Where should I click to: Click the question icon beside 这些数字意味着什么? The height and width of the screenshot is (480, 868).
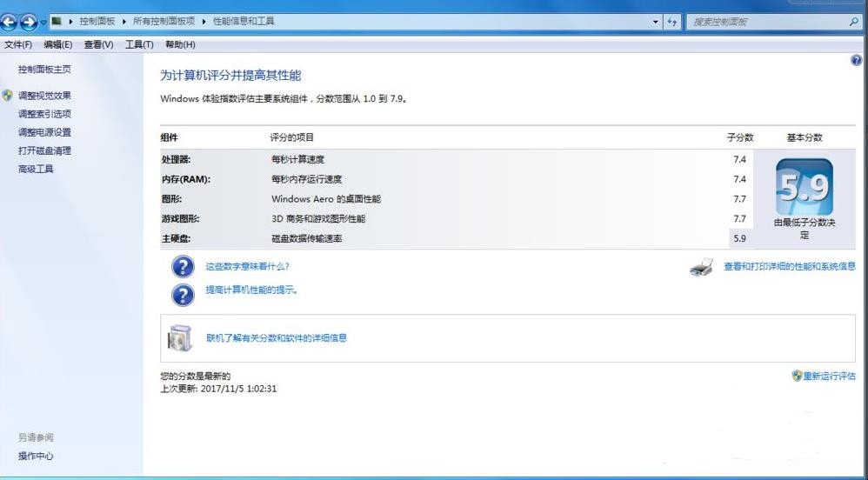(183, 266)
